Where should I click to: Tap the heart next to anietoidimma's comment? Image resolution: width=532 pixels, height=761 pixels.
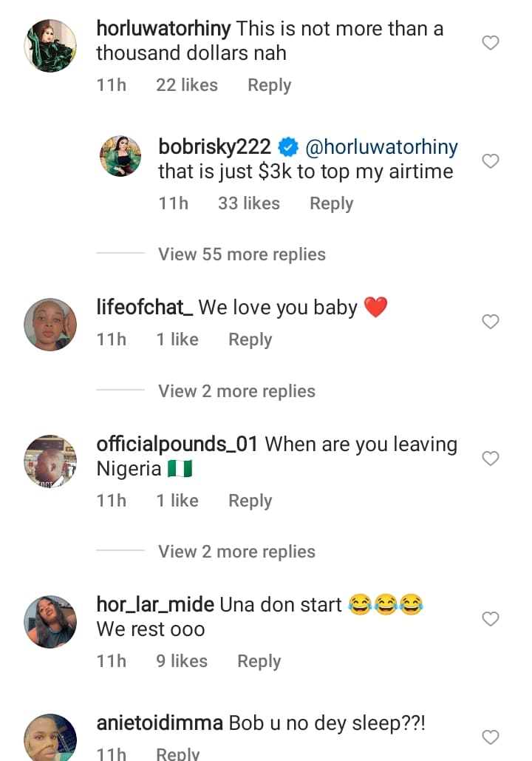[x=491, y=737]
